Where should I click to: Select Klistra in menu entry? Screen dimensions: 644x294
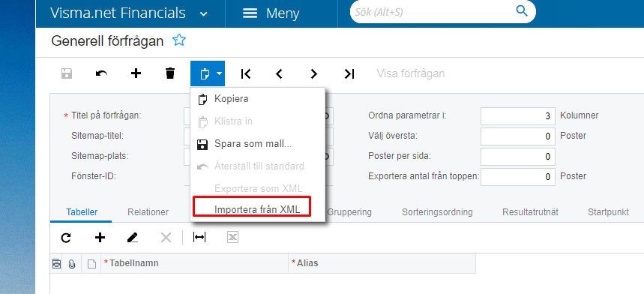[x=258, y=121]
